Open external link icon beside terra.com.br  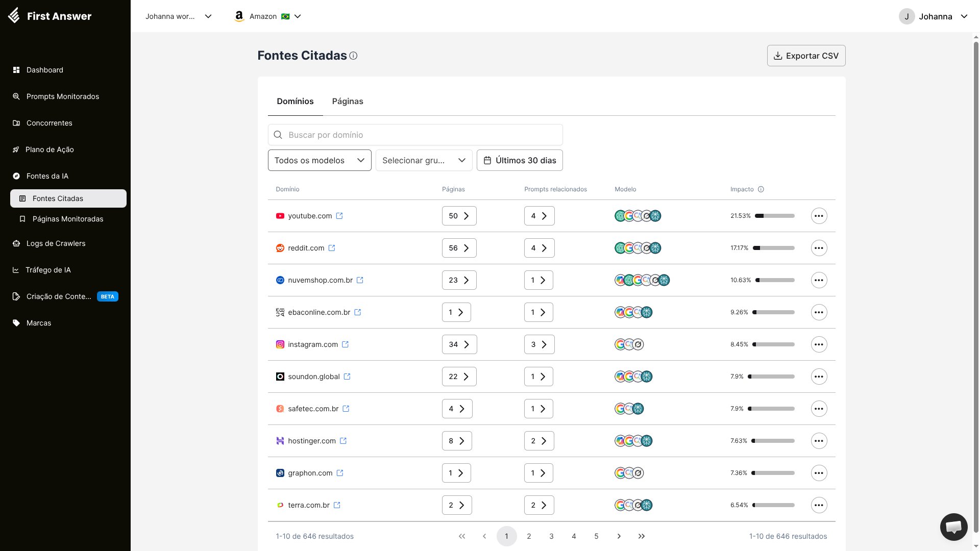337,505
